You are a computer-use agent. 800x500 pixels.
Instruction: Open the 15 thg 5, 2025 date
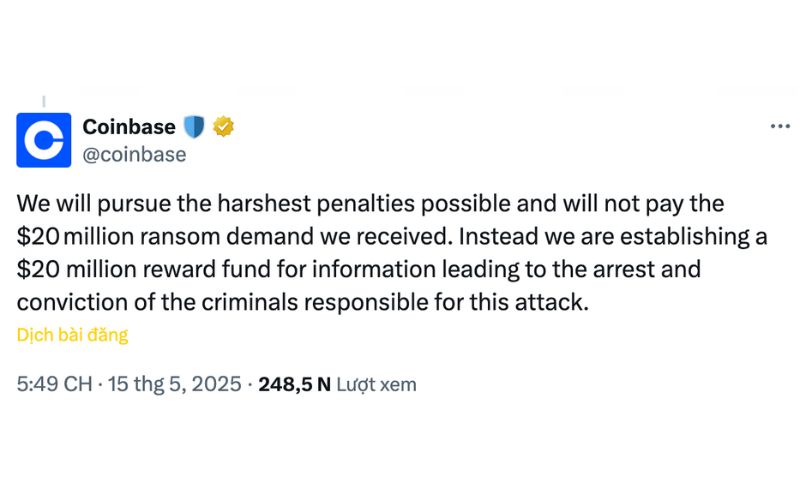click(174, 384)
